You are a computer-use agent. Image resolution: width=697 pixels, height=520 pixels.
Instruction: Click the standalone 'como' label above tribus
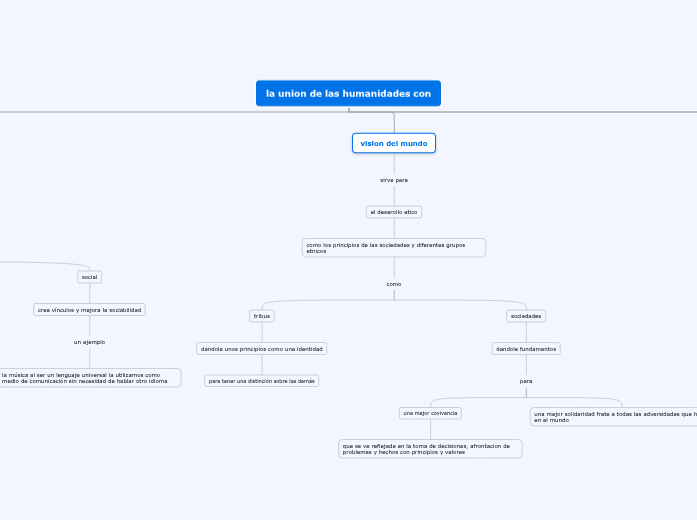pos(394,284)
